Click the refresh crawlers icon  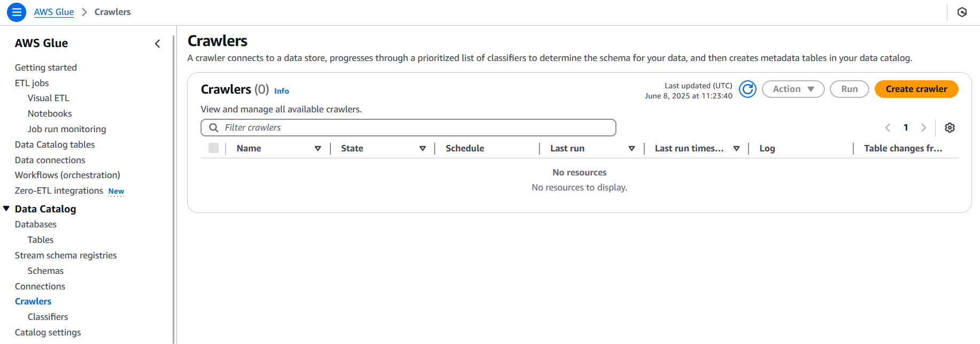[747, 89]
